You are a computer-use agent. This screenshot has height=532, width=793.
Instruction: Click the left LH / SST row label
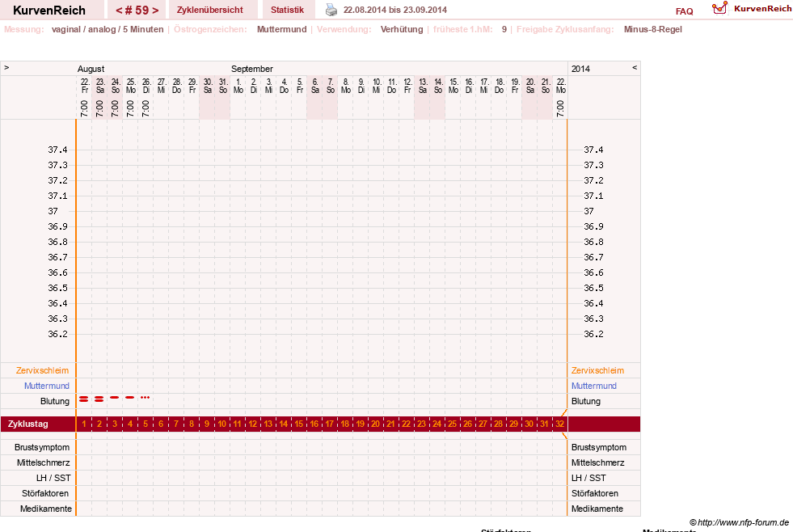point(53,478)
